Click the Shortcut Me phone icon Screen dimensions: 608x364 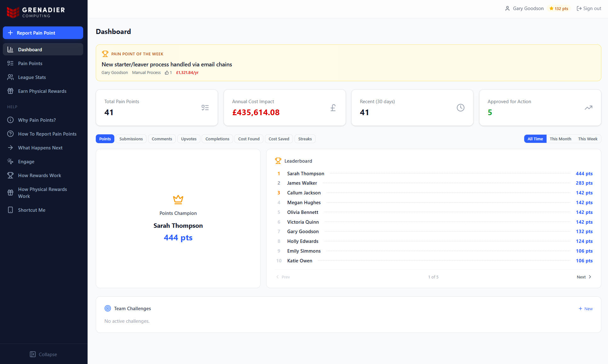[x=11, y=210]
